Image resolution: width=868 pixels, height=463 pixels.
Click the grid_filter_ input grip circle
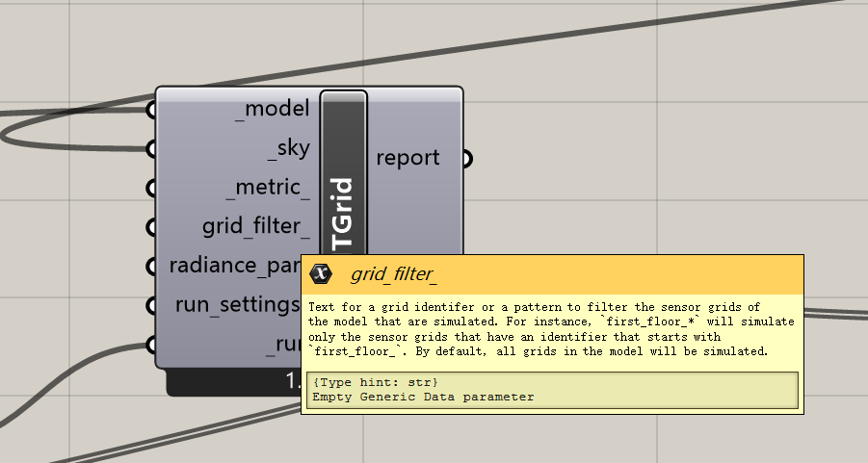[x=151, y=227]
